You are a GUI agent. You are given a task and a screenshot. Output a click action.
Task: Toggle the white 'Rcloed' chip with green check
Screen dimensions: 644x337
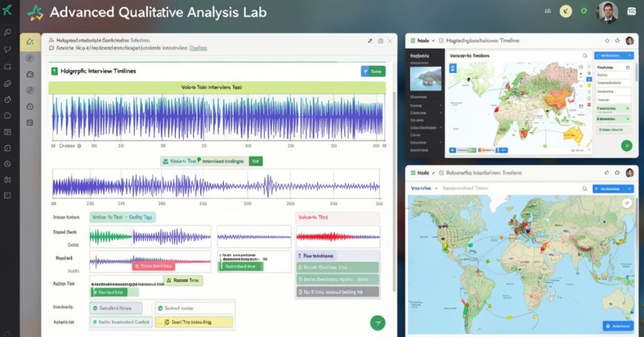point(195,308)
